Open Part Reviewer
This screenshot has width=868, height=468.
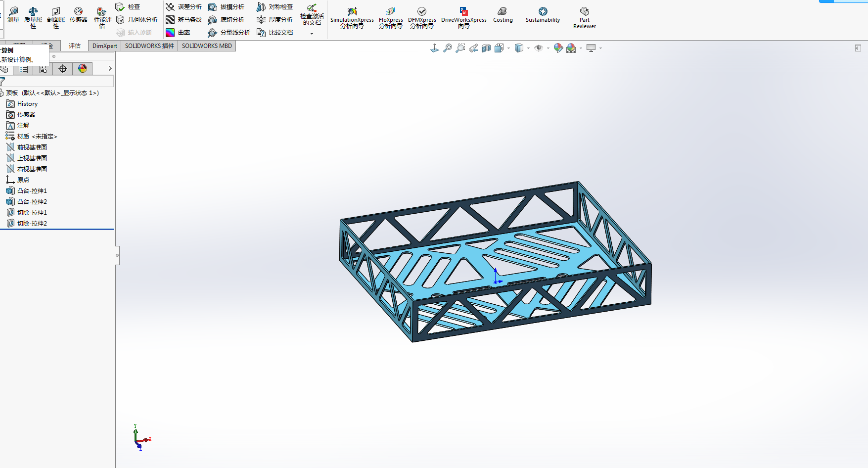(585, 17)
